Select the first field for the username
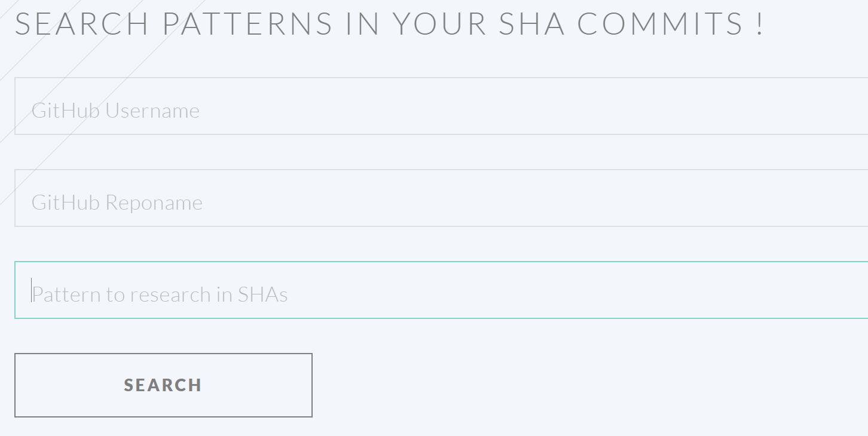Screen dimensions: 868x436 441,106
